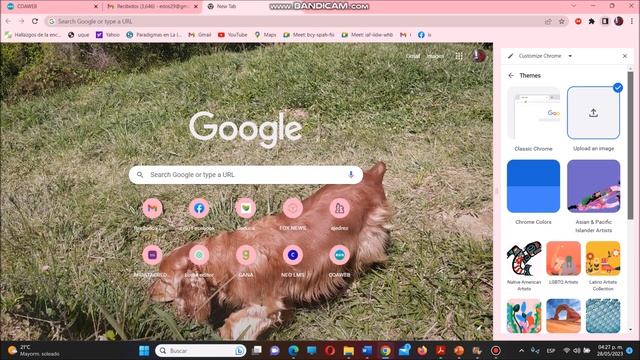Click the Images link on new tab page
This screenshot has height=360, width=640.
click(x=435, y=56)
